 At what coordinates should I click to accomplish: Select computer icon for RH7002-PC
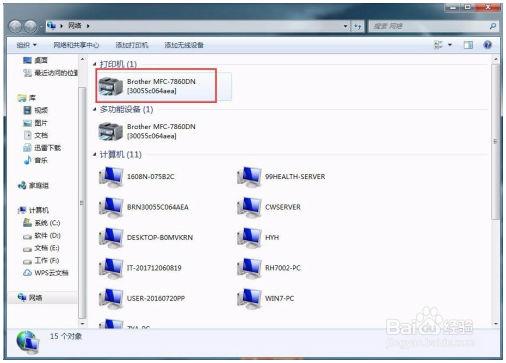pos(249,268)
